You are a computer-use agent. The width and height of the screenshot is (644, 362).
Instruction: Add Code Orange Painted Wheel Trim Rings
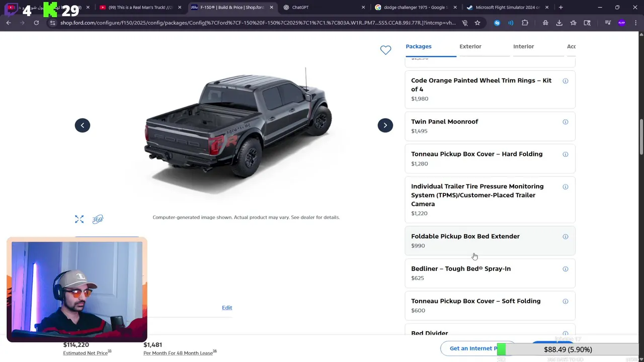click(490, 89)
